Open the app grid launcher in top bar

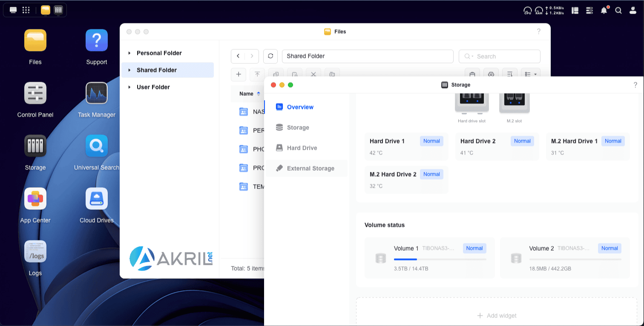26,10
